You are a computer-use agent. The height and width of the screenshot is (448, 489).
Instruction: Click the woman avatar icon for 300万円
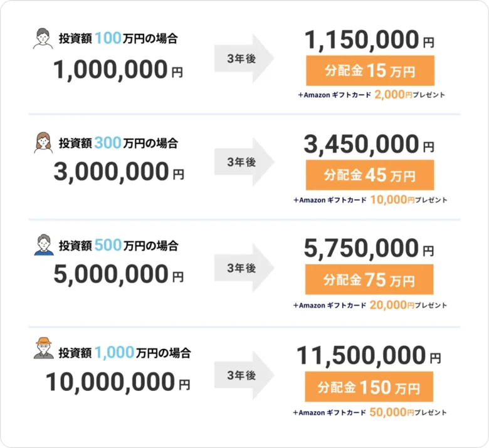coord(43,143)
